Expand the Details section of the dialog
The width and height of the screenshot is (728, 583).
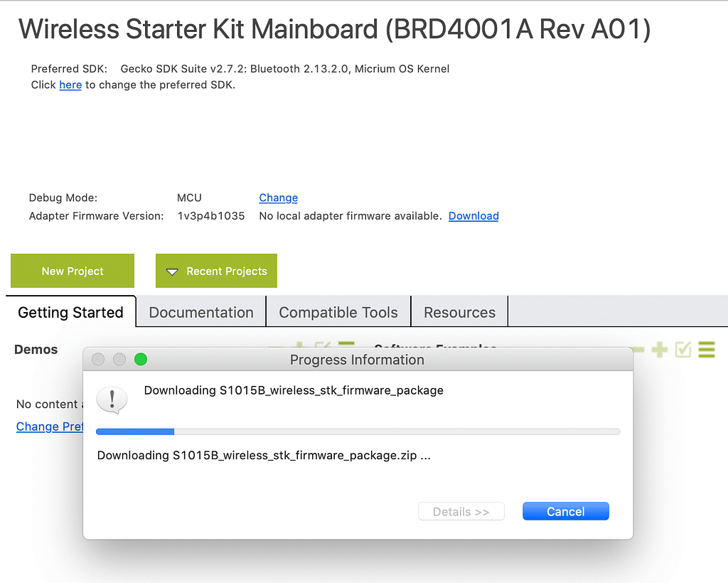click(x=461, y=511)
